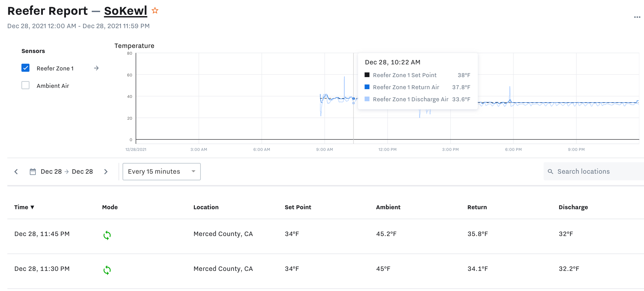Screen dimensions: 644x291
Task: Sort by the Time column header
Action: tap(24, 207)
